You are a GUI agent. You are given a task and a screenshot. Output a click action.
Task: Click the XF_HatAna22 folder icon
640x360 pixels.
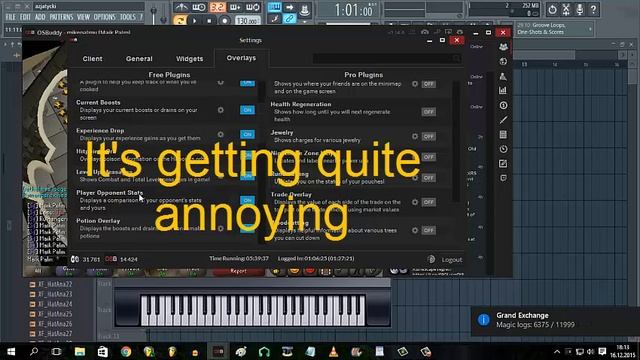pyautogui.click(x=32, y=284)
